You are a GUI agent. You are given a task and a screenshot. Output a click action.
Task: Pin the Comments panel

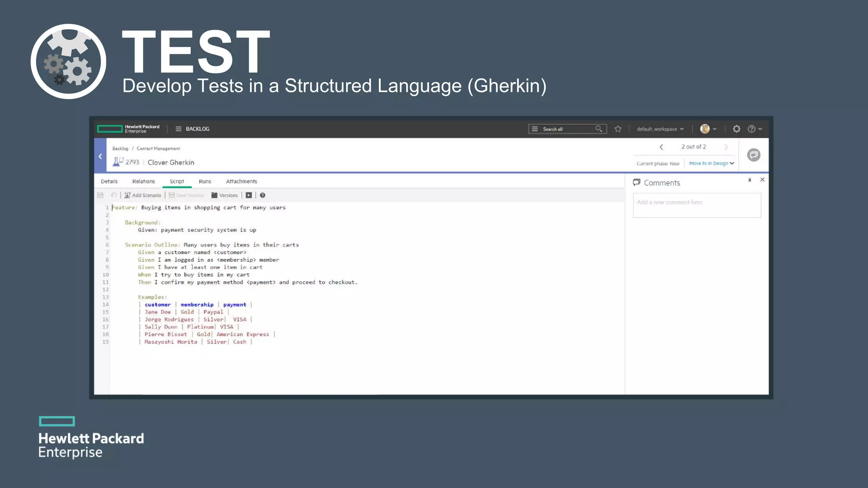(750, 180)
